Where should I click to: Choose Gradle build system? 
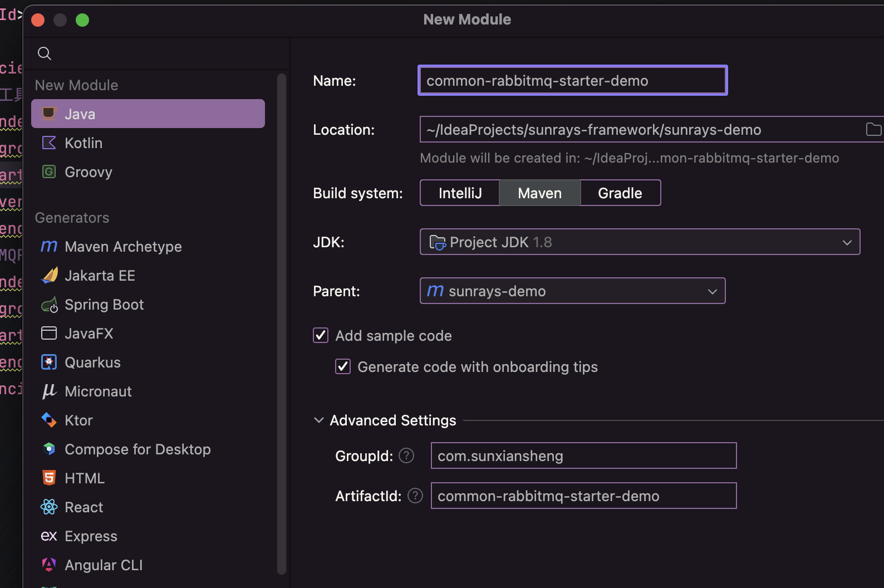[620, 193]
